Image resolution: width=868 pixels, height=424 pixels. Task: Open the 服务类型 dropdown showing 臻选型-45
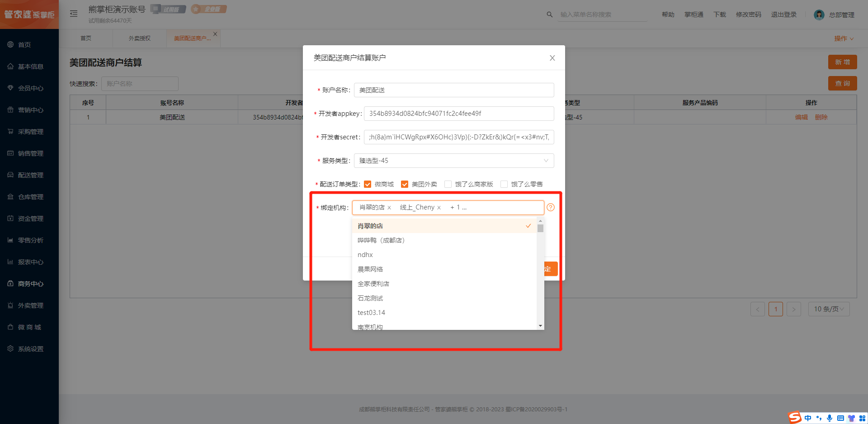pos(454,161)
